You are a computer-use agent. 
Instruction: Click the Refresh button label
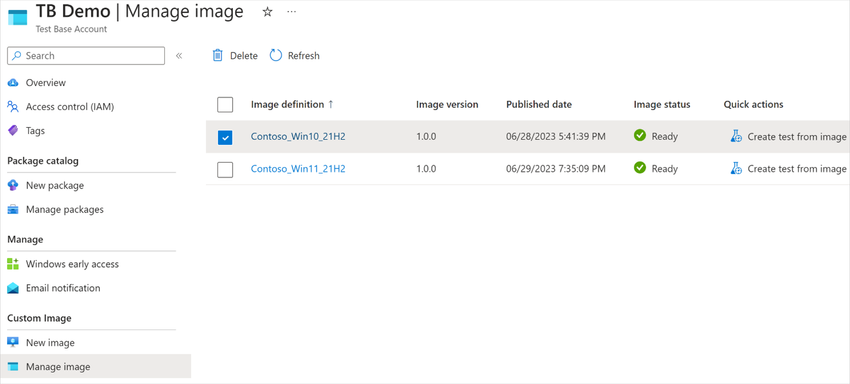[x=304, y=56]
